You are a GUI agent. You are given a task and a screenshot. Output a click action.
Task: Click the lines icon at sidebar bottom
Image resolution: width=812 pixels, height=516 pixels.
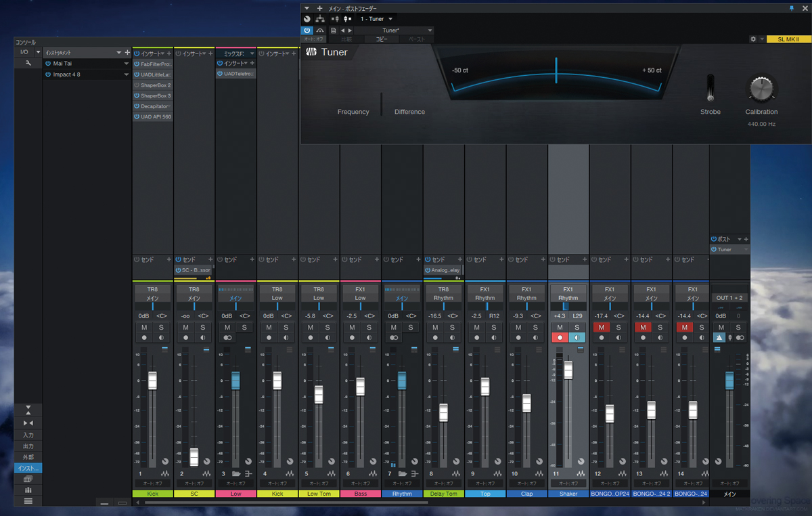[28, 501]
